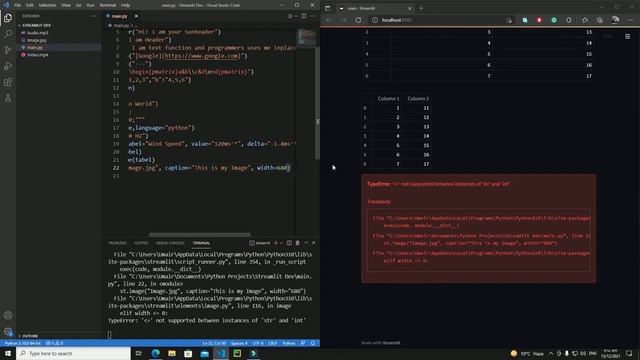Open the Manage gear in activity bar

[8, 331]
